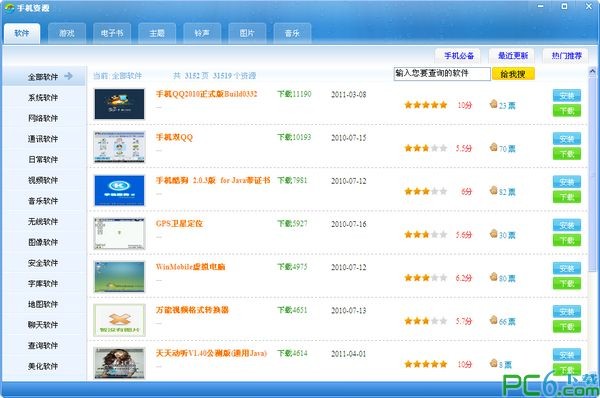Show the 手机必备 list
600x398 pixels.
(x=459, y=56)
